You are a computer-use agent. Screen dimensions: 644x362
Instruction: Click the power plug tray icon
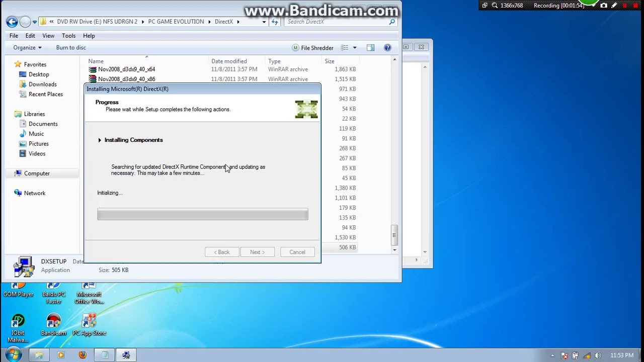576,355
